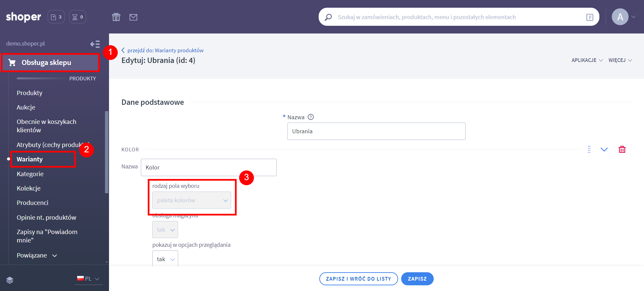The height and width of the screenshot is (291, 644).
Task: Open the envelope messages icon
Action: 133,17
